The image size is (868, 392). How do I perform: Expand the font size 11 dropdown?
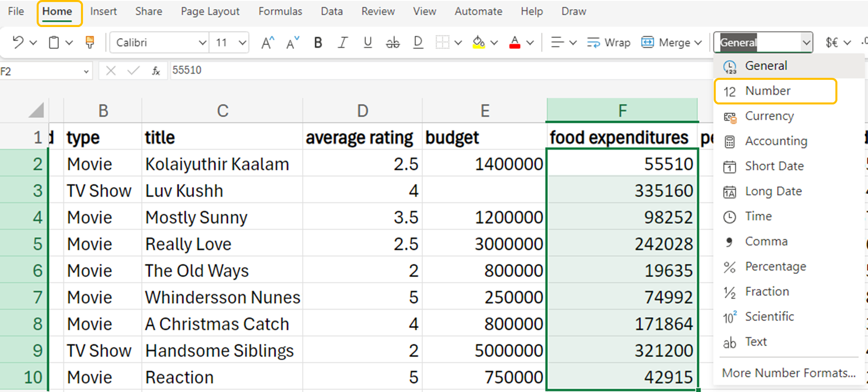[242, 42]
